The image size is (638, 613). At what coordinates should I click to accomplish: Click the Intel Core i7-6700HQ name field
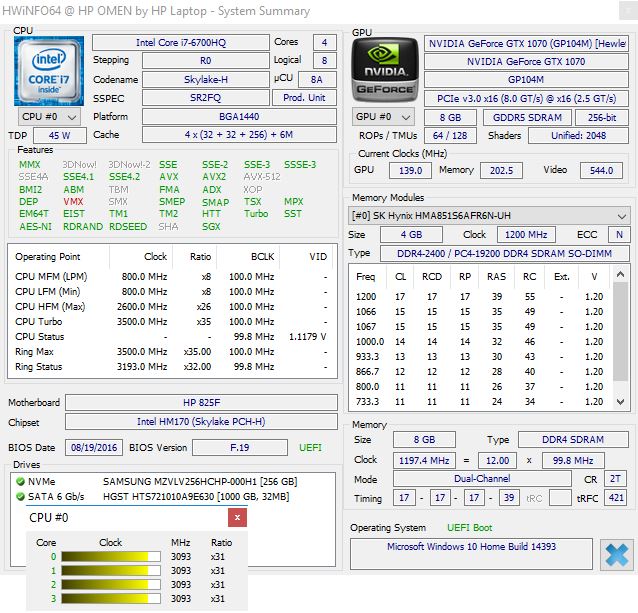(181, 43)
